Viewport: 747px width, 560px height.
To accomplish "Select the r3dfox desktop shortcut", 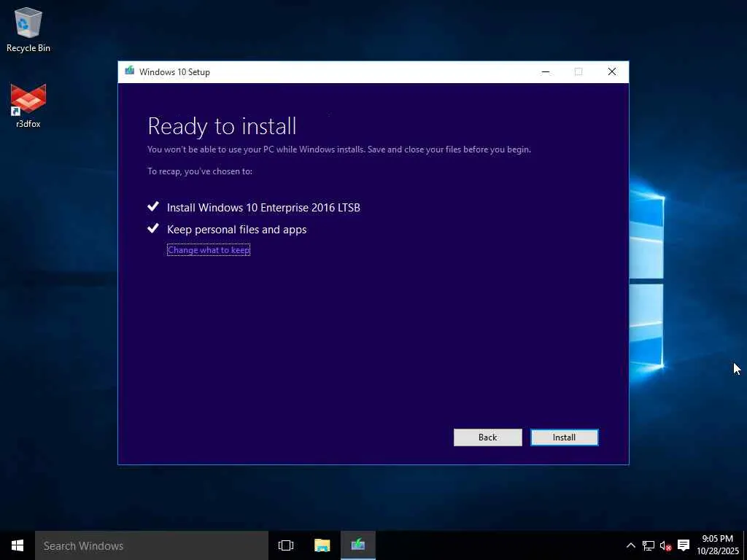I will (x=28, y=106).
